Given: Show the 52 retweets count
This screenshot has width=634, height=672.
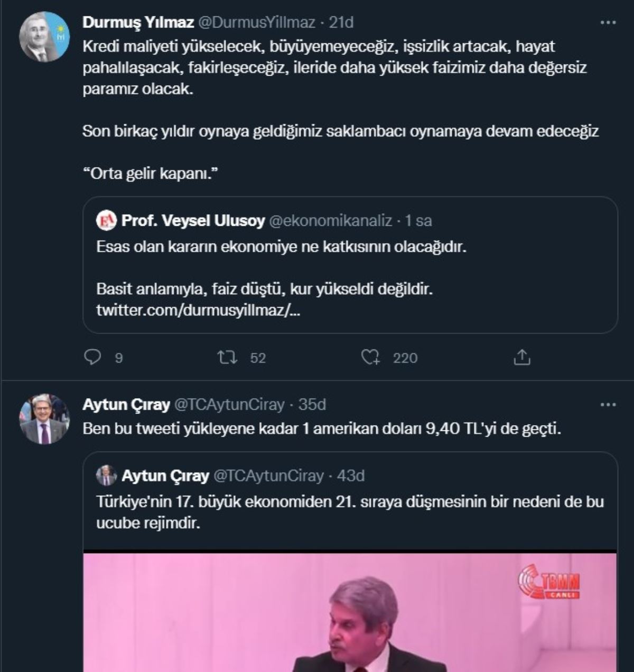Looking at the screenshot, I should 258,358.
